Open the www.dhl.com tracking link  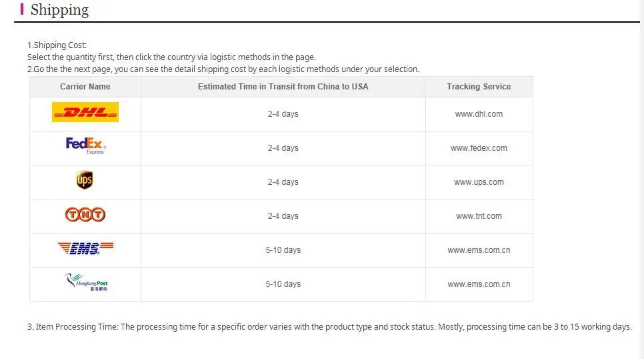coord(479,114)
